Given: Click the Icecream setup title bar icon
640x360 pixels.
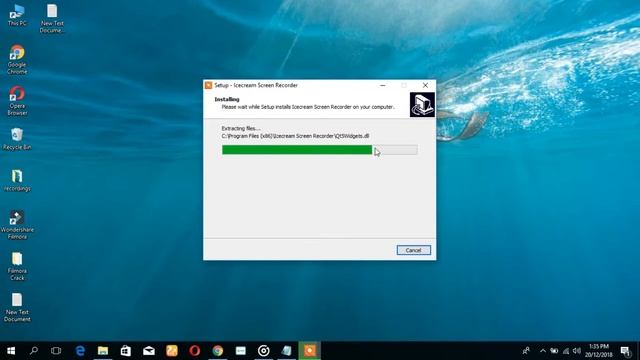Looking at the screenshot, I should tap(209, 85).
